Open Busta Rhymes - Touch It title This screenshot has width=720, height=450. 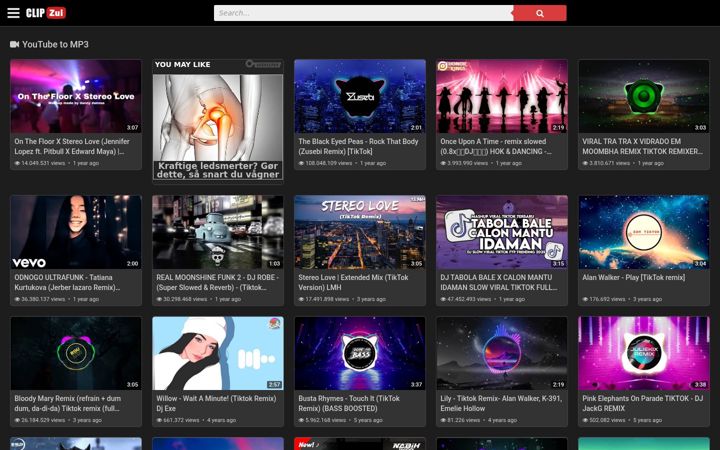point(349,404)
